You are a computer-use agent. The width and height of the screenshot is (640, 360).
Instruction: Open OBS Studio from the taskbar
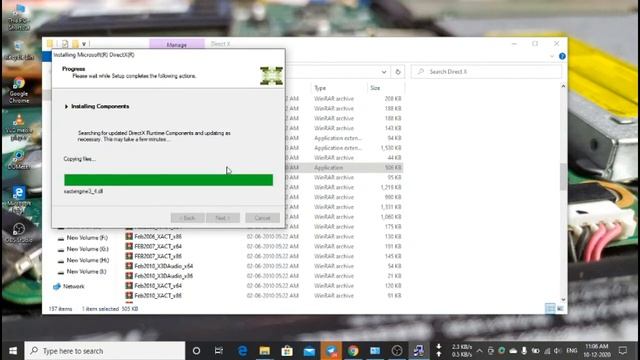coord(397,351)
